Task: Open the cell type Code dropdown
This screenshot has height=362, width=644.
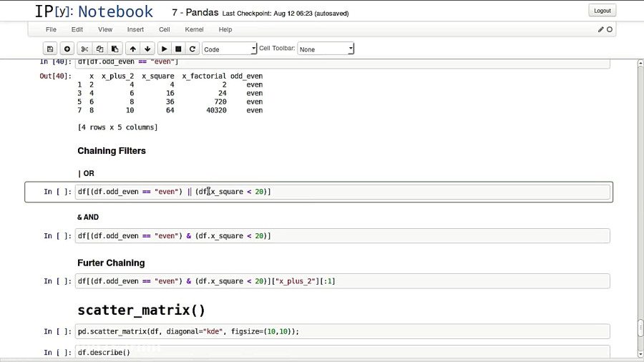Action: coord(229,49)
